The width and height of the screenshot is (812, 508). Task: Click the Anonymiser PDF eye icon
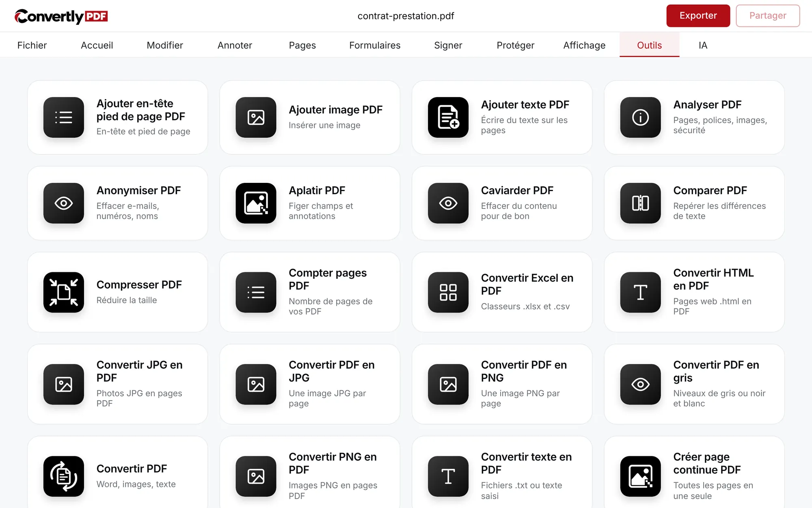[64, 203]
